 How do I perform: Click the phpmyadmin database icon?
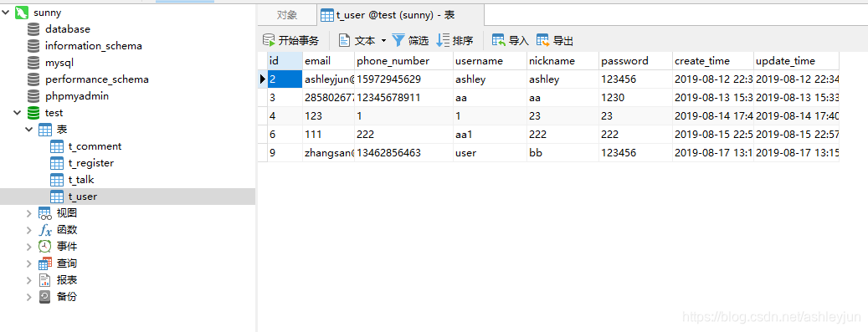click(33, 95)
